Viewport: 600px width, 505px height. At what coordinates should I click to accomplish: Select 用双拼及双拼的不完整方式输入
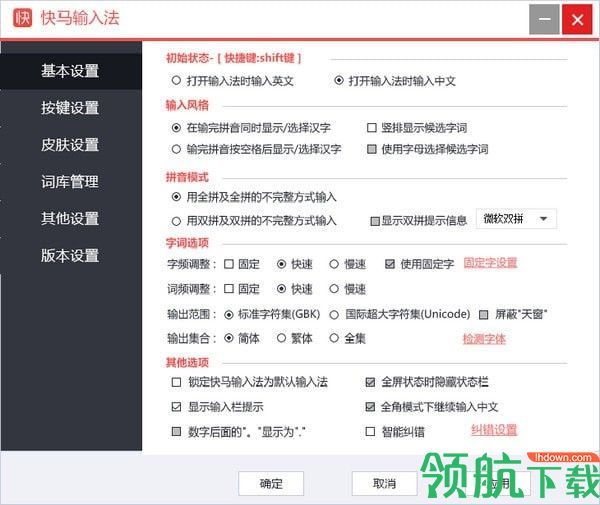click(x=176, y=221)
